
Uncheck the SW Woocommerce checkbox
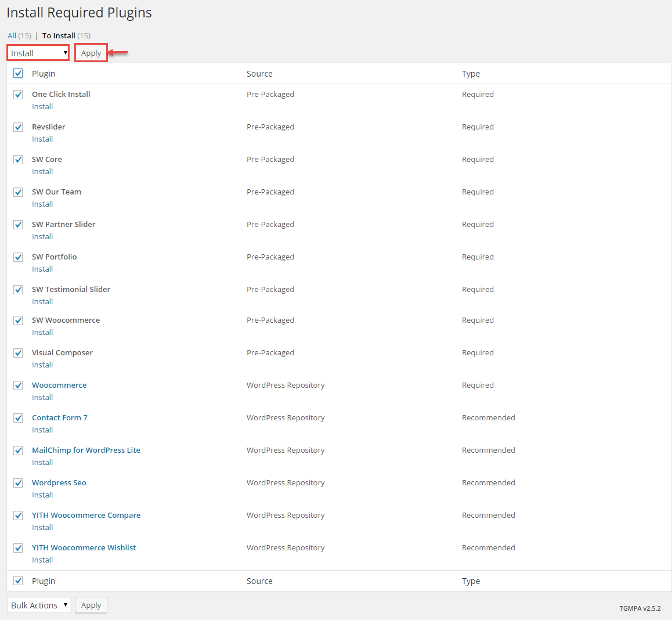pos(18,320)
